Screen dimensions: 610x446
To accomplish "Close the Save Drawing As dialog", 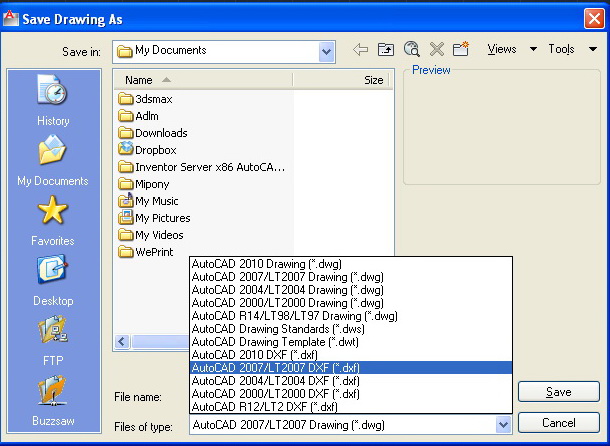I will (594, 19).
